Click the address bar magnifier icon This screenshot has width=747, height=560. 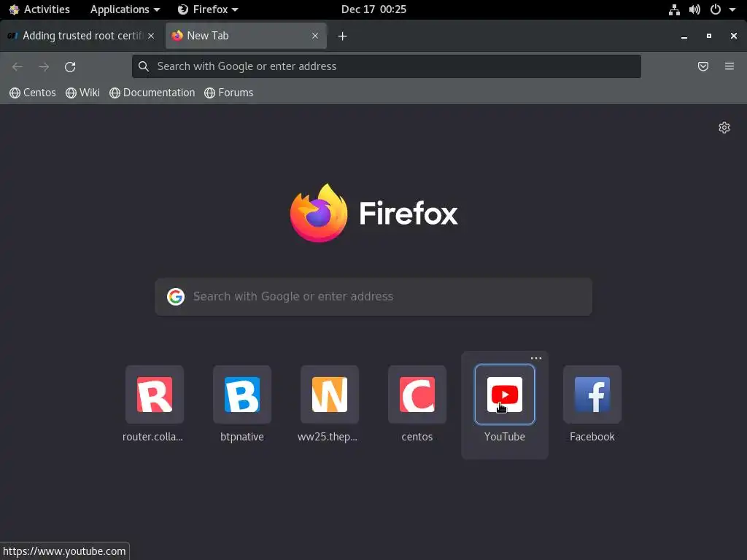coord(144,66)
